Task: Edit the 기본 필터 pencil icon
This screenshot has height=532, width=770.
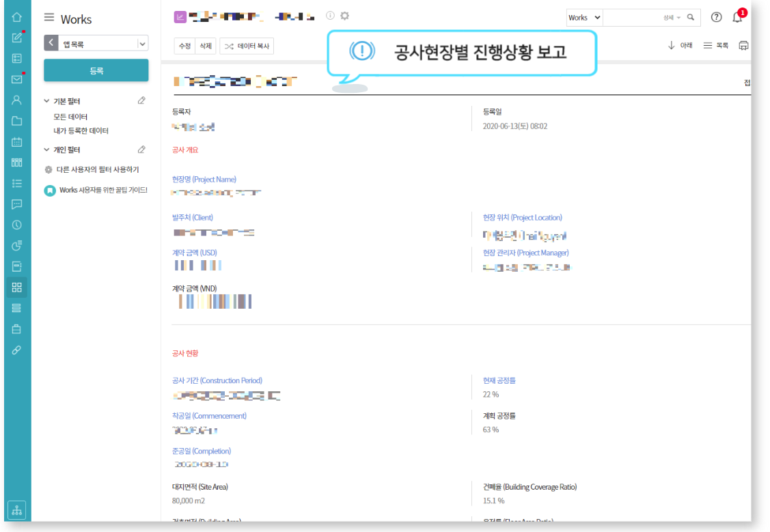Action: pos(141,100)
